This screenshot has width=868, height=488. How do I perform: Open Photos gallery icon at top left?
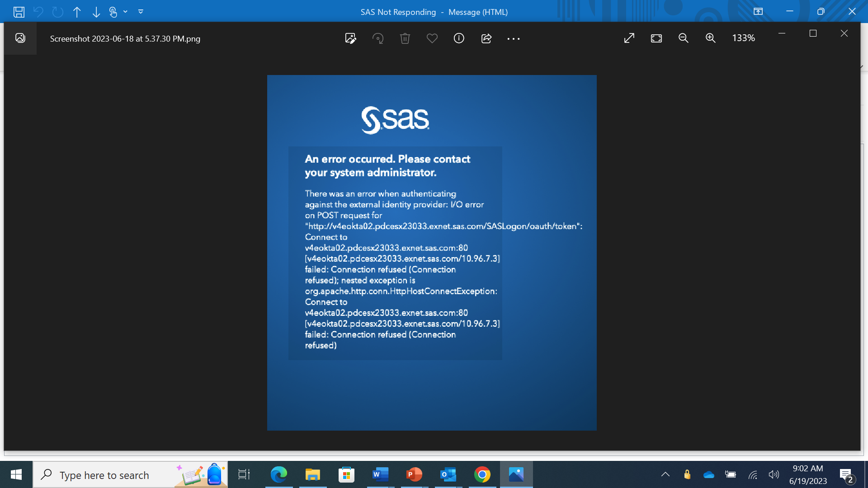pos(20,38)
